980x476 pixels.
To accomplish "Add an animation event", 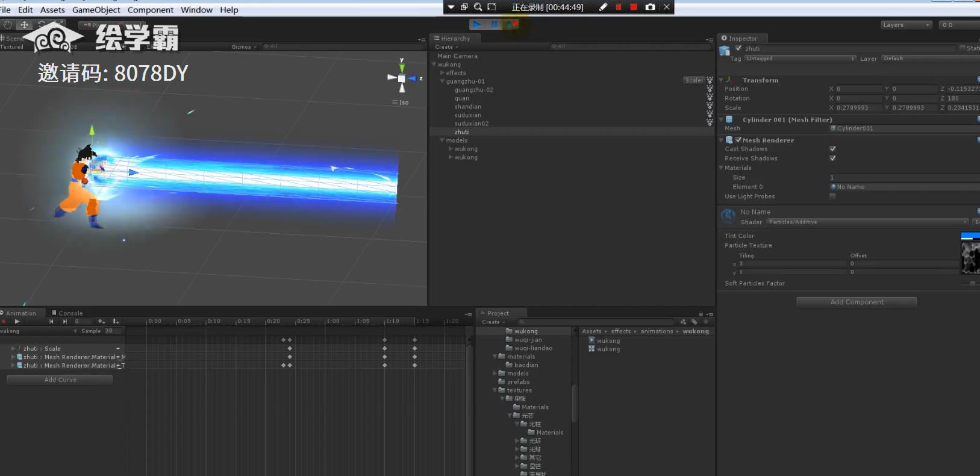I will 116,322.
